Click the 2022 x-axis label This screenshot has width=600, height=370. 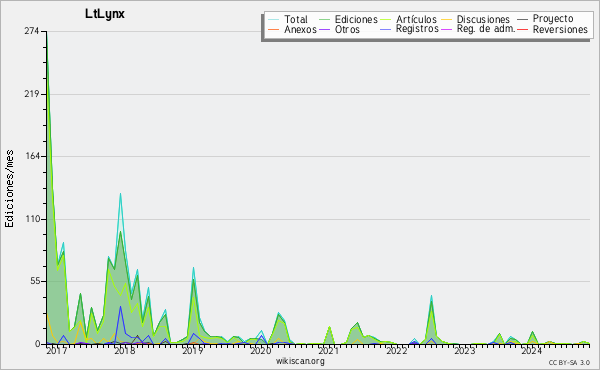pos(396,350)
